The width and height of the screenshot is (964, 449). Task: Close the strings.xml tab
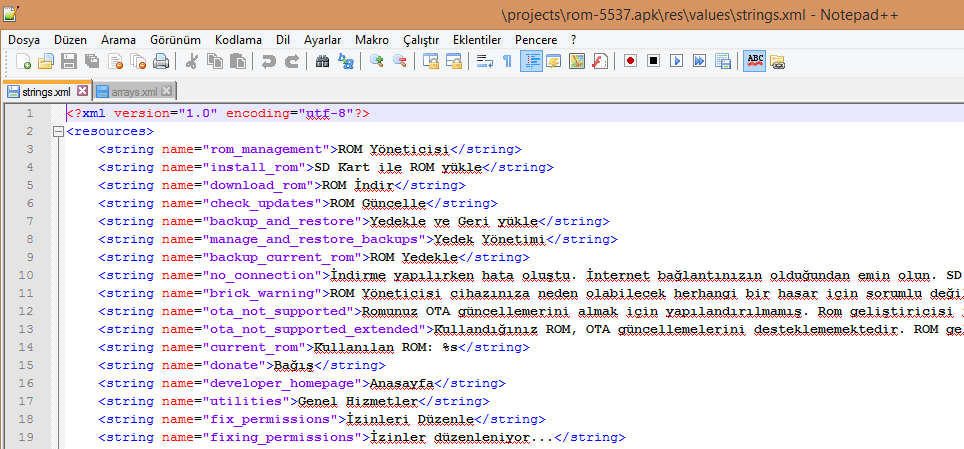(x=82, y=91)
